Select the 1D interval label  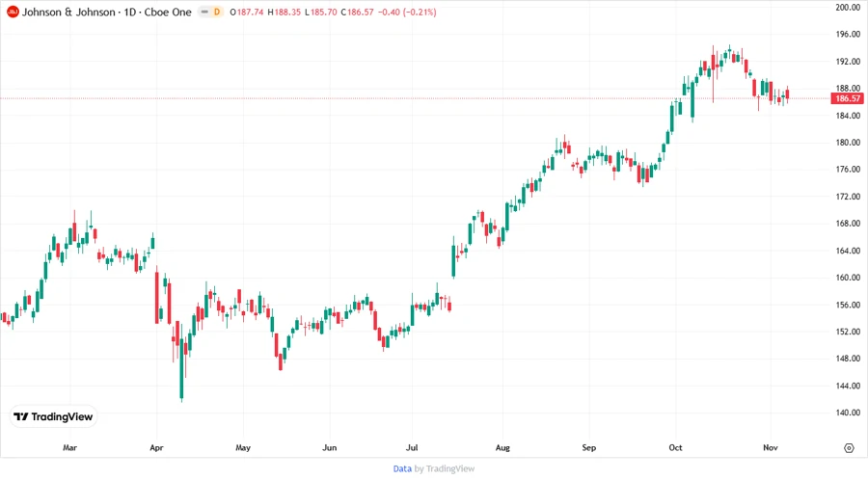tap(130, 12)
